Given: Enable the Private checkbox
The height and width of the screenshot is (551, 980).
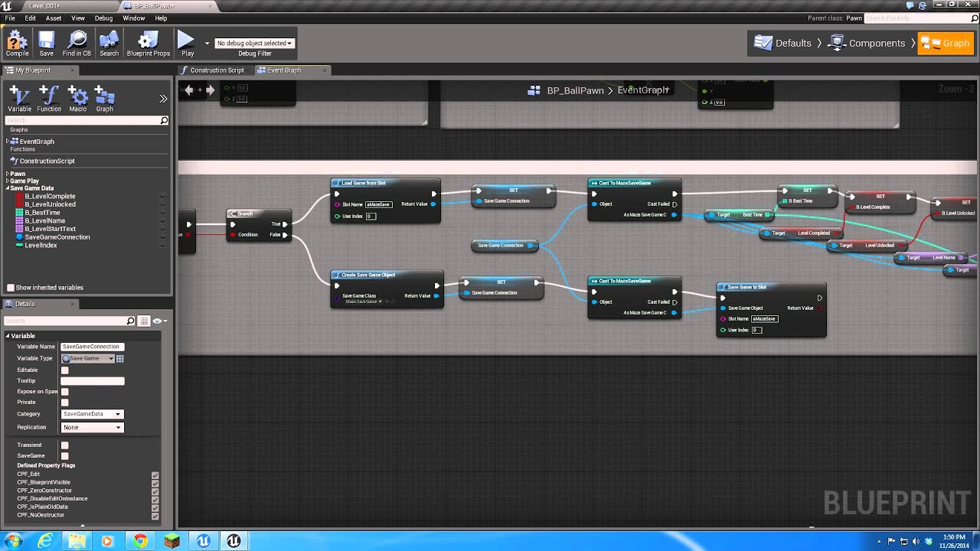Looking at the screenshot, I should 64,402.
